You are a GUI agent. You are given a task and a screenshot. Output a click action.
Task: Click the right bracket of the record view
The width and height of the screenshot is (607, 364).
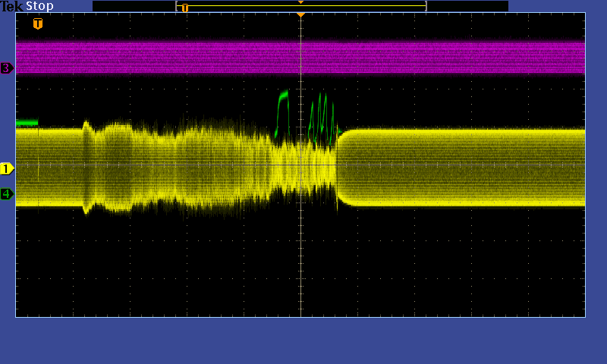point(426,6)
